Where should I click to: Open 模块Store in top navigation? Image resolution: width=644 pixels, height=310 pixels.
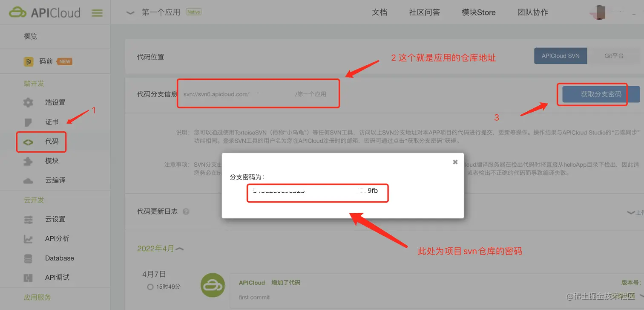coord(478,12)
